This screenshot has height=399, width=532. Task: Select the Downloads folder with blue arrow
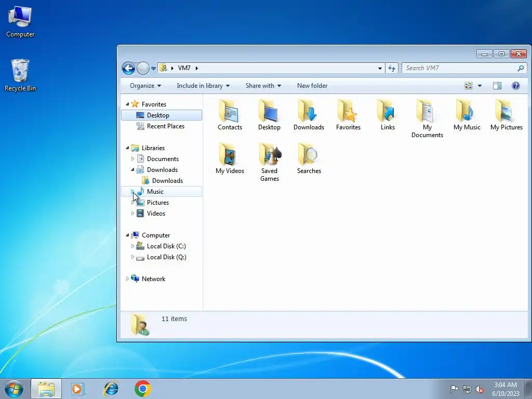pos(309,111)
